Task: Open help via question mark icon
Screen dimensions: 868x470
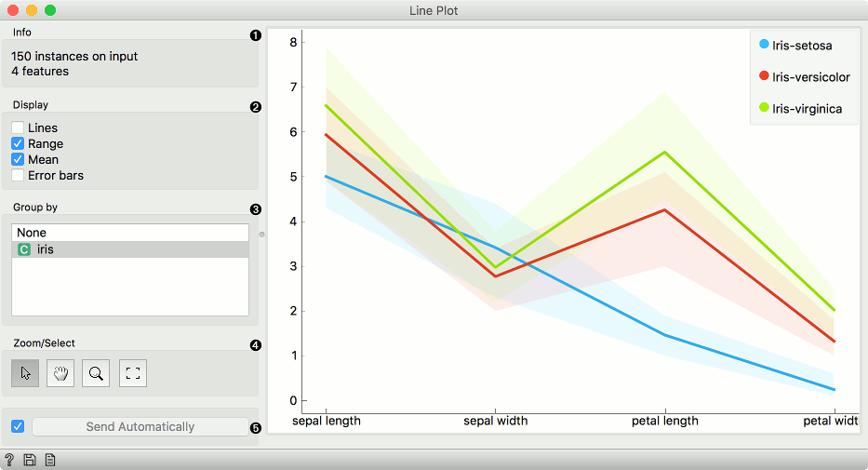Action: (9, 460)
